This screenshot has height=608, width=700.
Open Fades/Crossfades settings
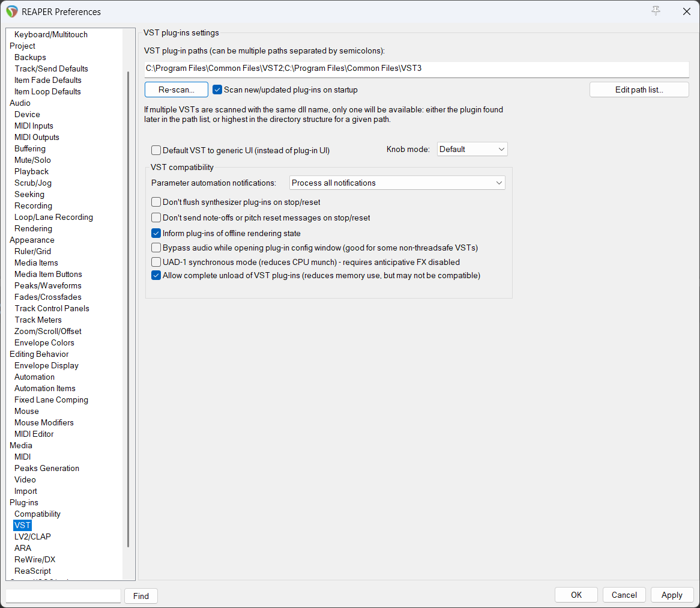click(48, 297)
